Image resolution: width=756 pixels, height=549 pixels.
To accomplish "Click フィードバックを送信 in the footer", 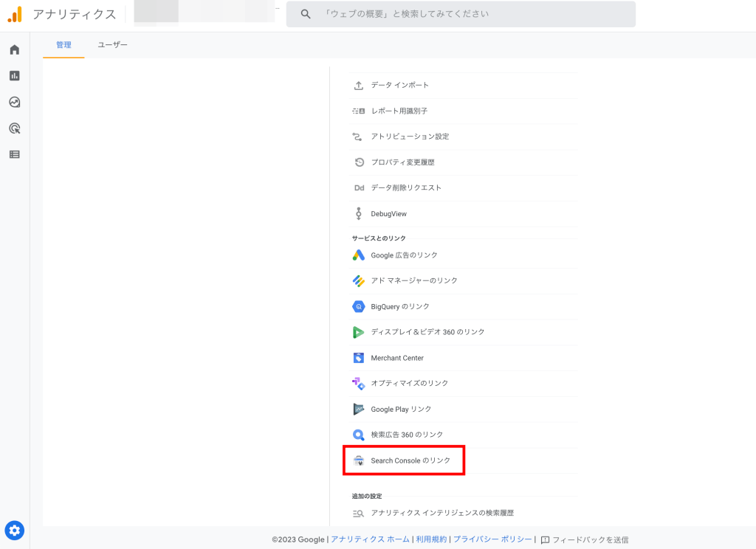I will (590, 540).
